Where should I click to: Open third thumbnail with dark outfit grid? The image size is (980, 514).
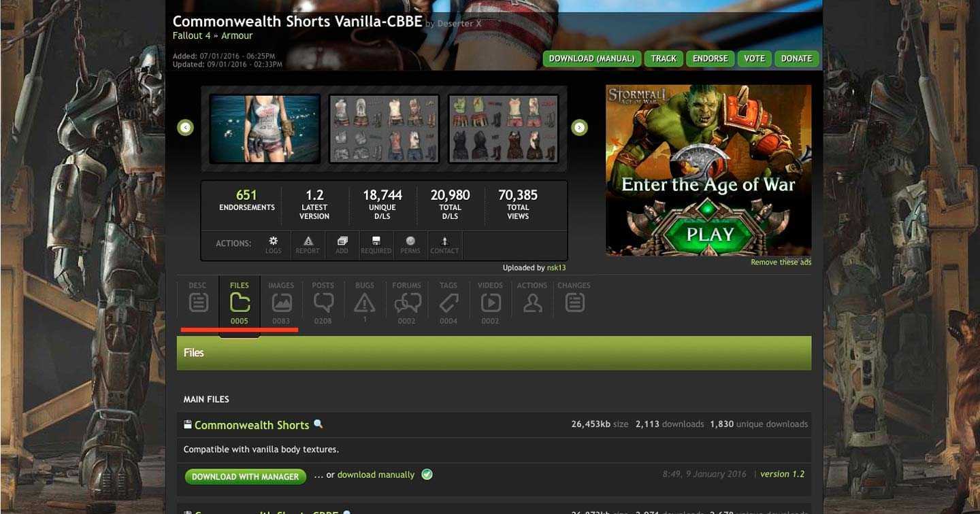coord(503,128)
